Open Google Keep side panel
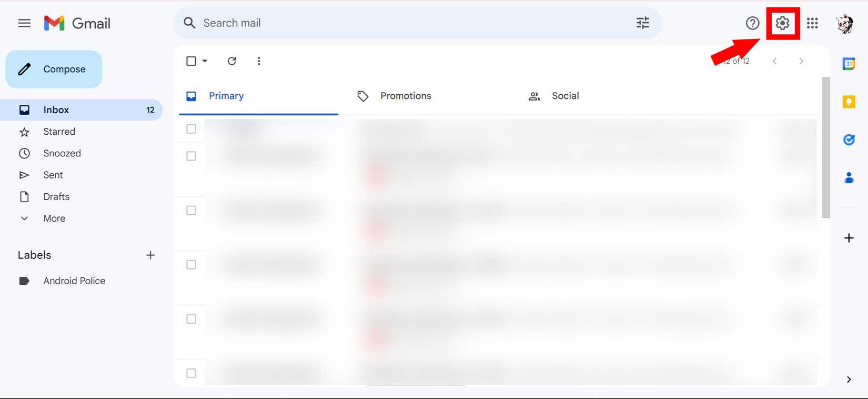The image size is (868, 399). 849,102
